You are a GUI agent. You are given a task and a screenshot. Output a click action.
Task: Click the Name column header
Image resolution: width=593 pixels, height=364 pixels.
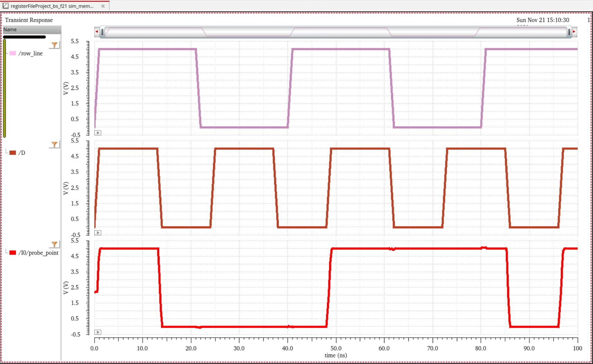32,30
